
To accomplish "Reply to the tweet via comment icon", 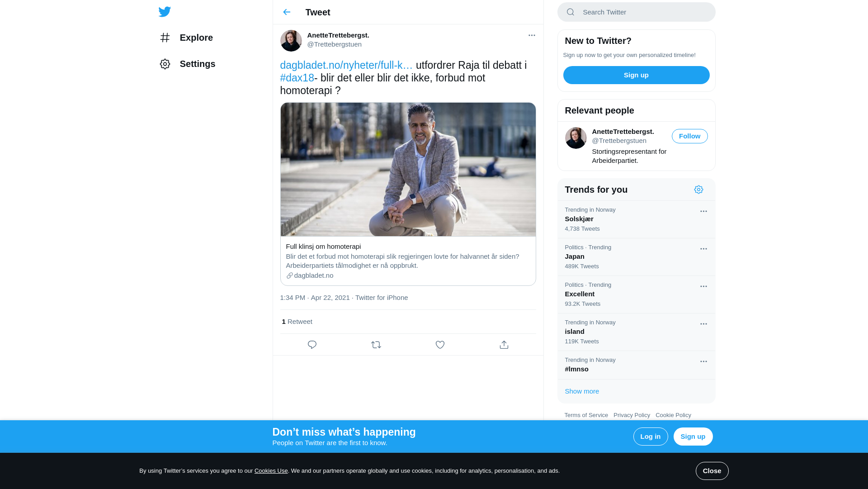I will (312, 345).
